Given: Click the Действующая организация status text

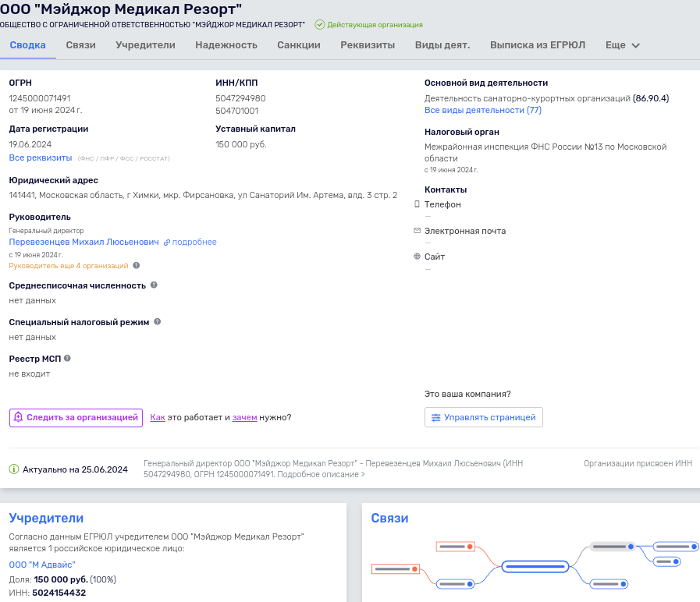Looking at the screenshot, I should 375,25.
